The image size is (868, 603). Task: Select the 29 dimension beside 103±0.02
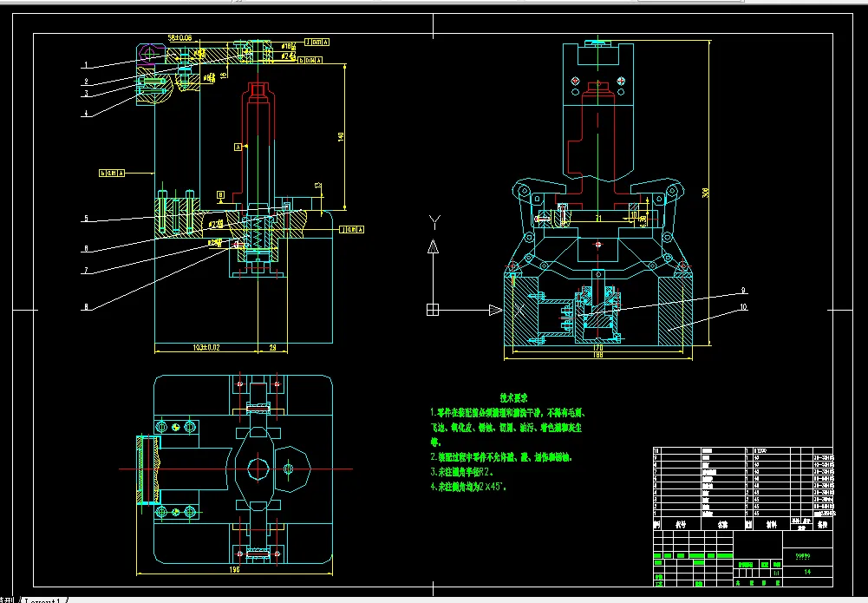pyautogui.click(x=272, y=348)
